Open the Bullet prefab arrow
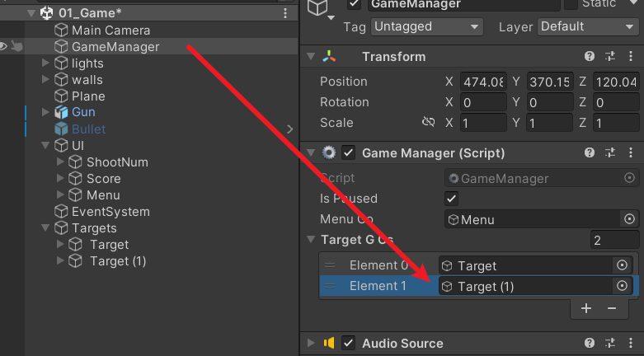644x356 pixels. tap(289, 129)
